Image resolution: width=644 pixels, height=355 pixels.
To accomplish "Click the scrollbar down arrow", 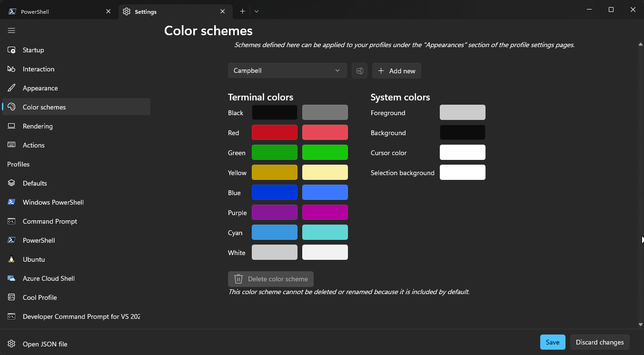I will pyautogui.click(x=640, y=325).
